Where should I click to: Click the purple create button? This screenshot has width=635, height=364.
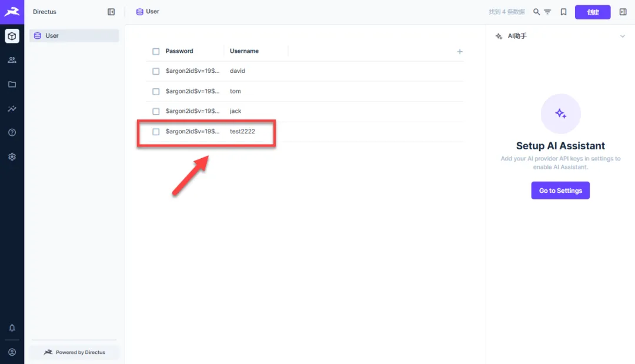click(x=593, y=12)
